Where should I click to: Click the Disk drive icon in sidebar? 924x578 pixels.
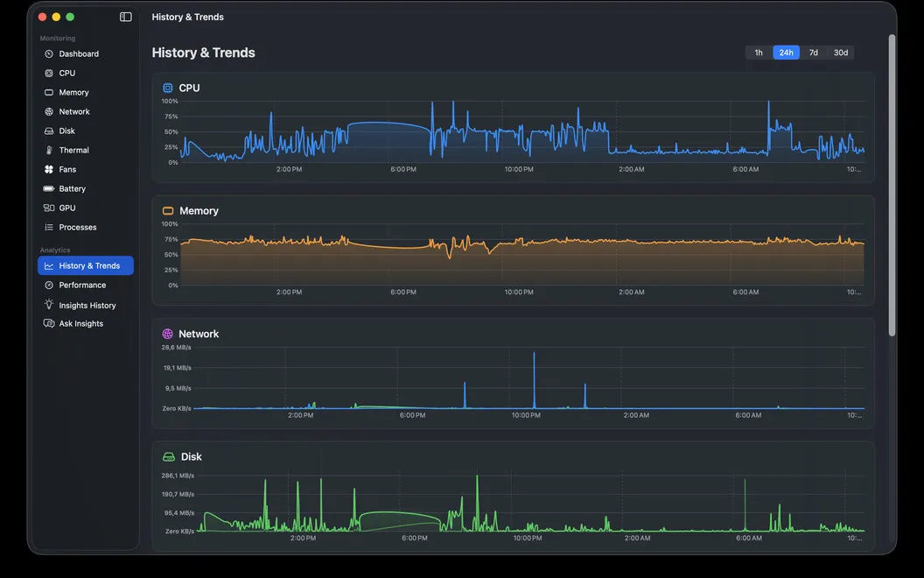click(x=49, y=131)
